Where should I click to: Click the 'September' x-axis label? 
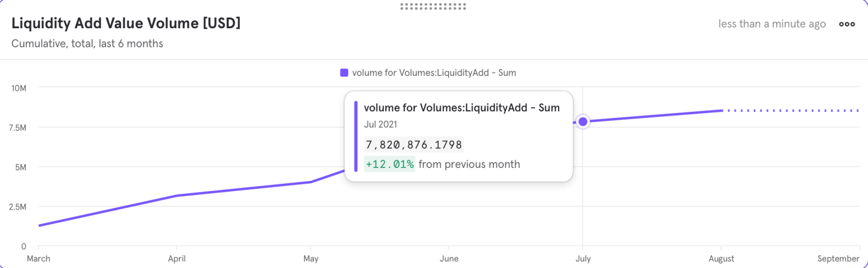click(839, 259)
